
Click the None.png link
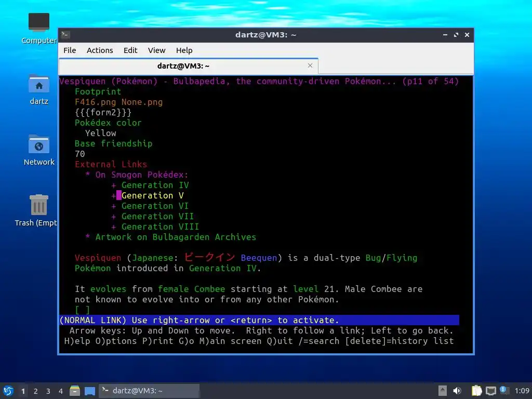point(142,102)
